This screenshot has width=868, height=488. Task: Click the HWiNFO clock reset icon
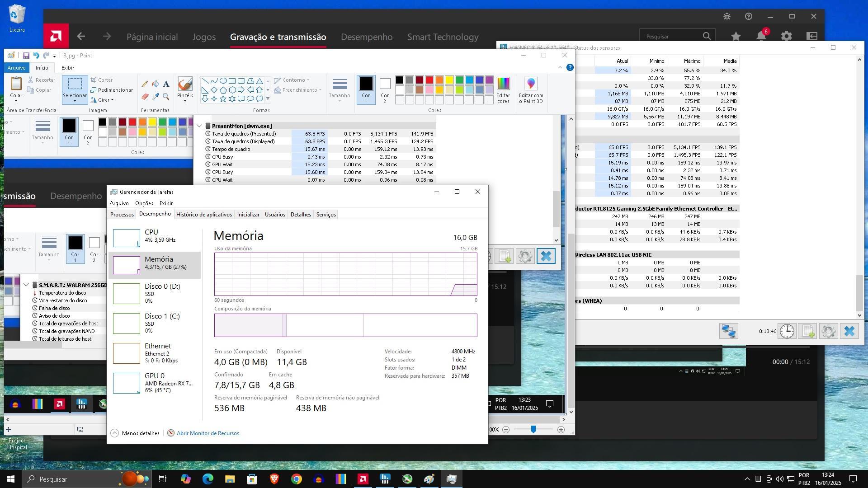787,331
